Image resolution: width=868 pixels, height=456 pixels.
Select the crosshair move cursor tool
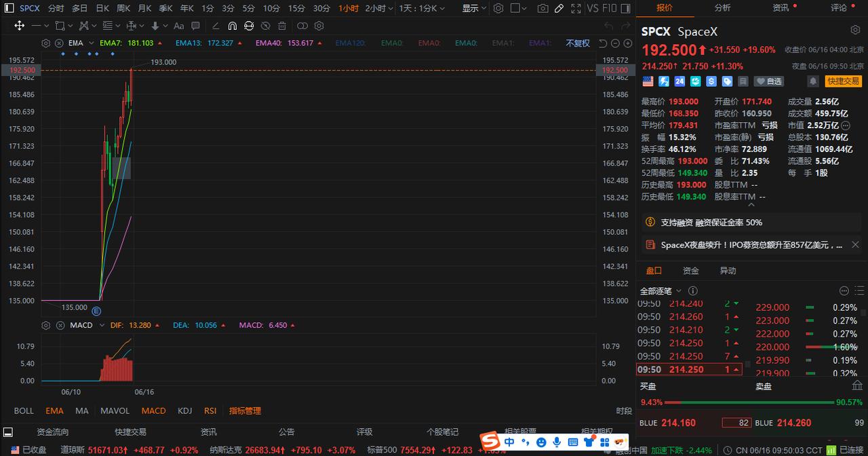pyautogui.click(x=20, y=26)
